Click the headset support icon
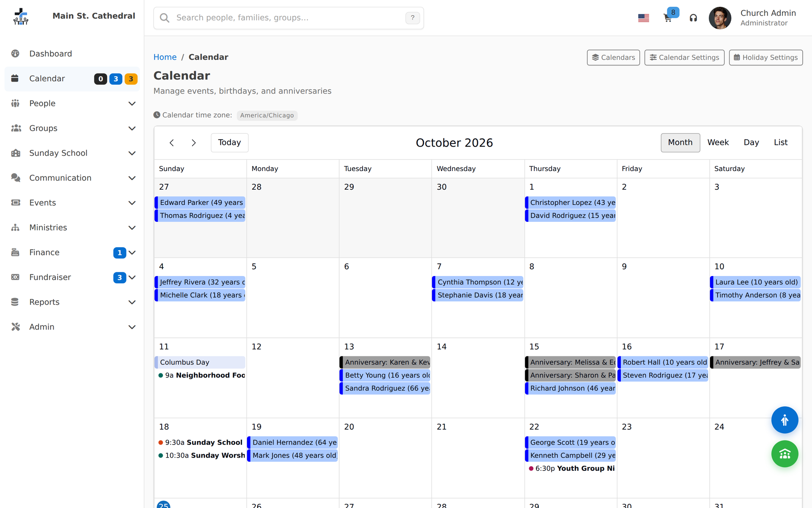The height and width of the screenshot is (508, 812). pos(693,18)
